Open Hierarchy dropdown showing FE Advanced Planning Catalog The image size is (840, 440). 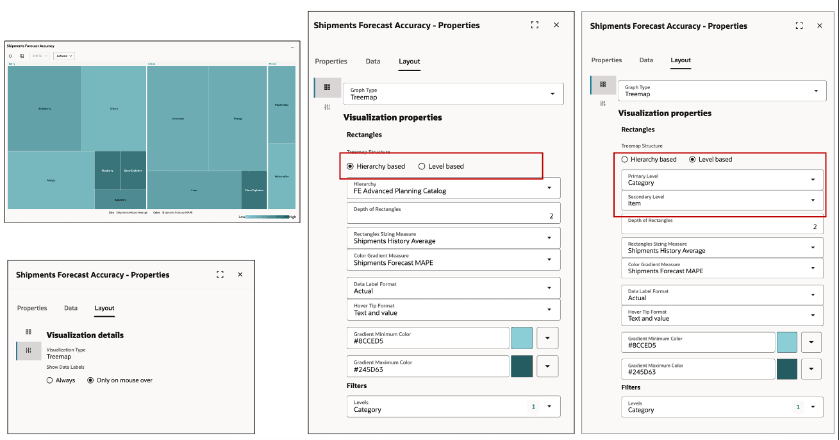(454, 188)
